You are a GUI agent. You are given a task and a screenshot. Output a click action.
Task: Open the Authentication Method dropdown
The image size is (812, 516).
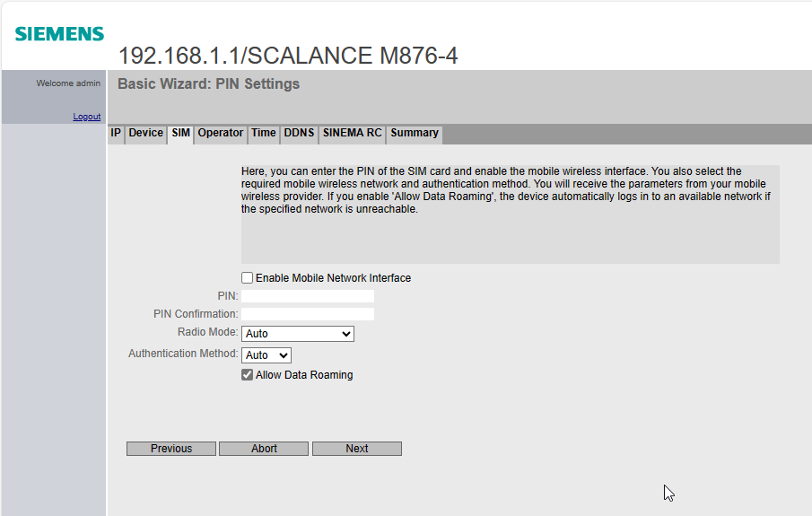[266, 355]
